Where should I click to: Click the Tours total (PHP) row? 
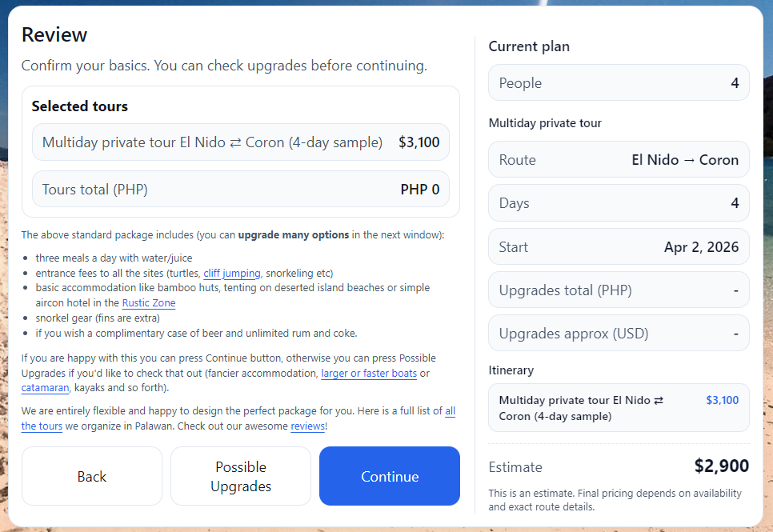pos(241,190)
